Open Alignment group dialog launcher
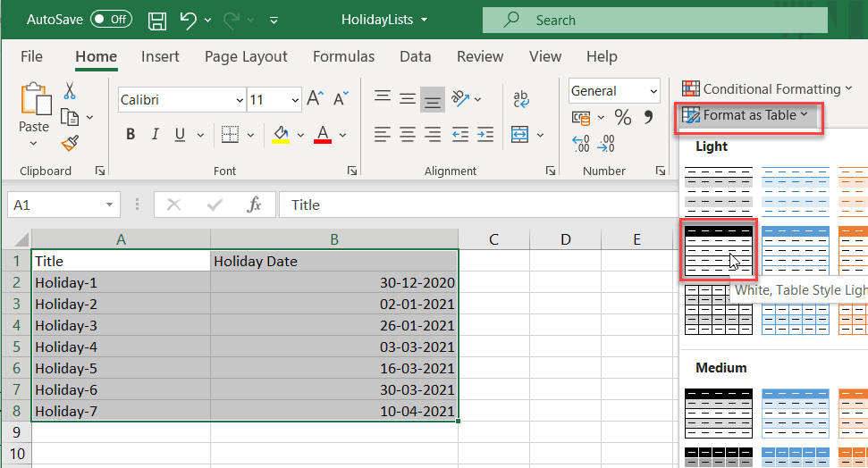The image size is (868, 468). (551, 171)
